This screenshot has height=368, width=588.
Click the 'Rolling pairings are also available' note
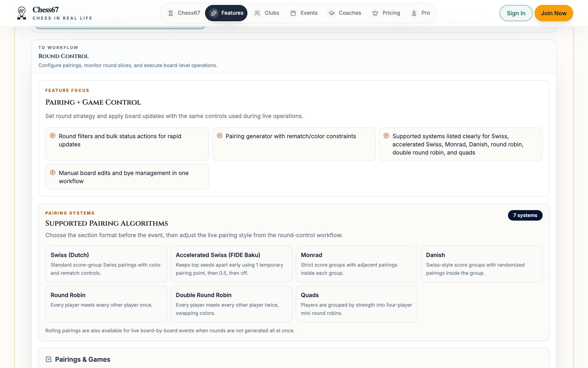(x=170, y=331)
